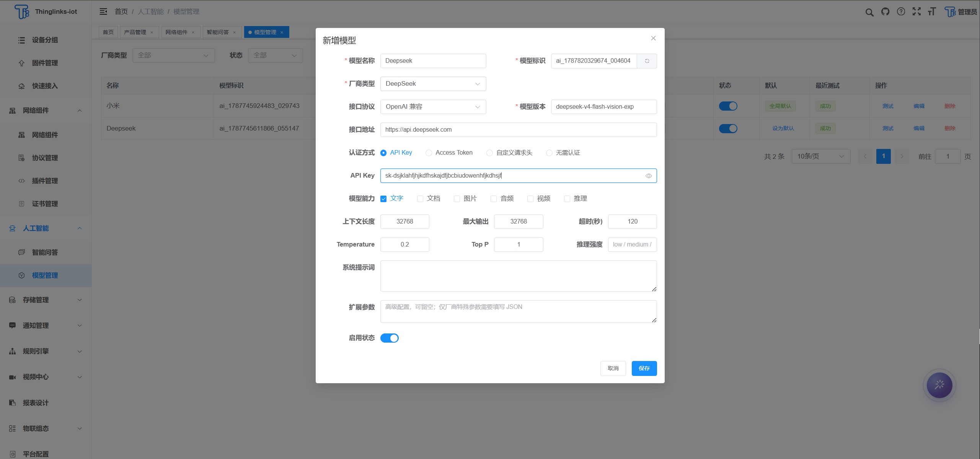Click 删除 in the Deepseek row
This screenshot has width=980, height=459.
[950, 129]
